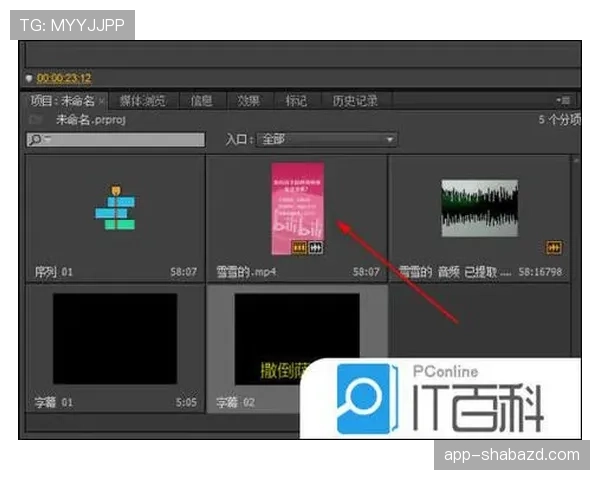Click the bin icon beside 未命名.prproj

coord(36,120)
